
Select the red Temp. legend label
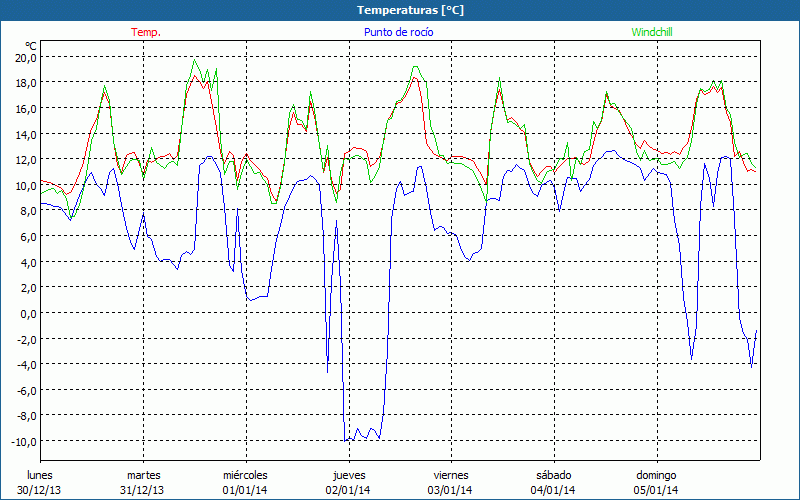point(145,32)
